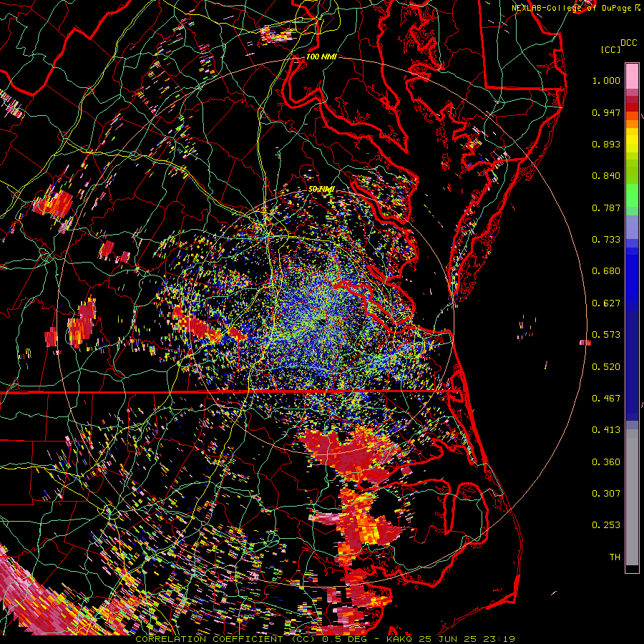Pick the black band at color scale bottom
This screenshot has height=644, width=644.
(632, 569)
